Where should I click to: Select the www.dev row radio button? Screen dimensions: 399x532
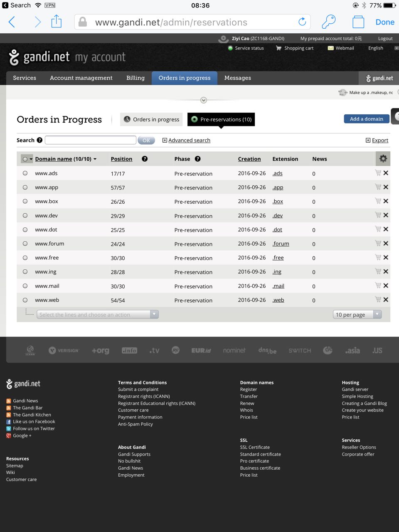coord(25,215)
